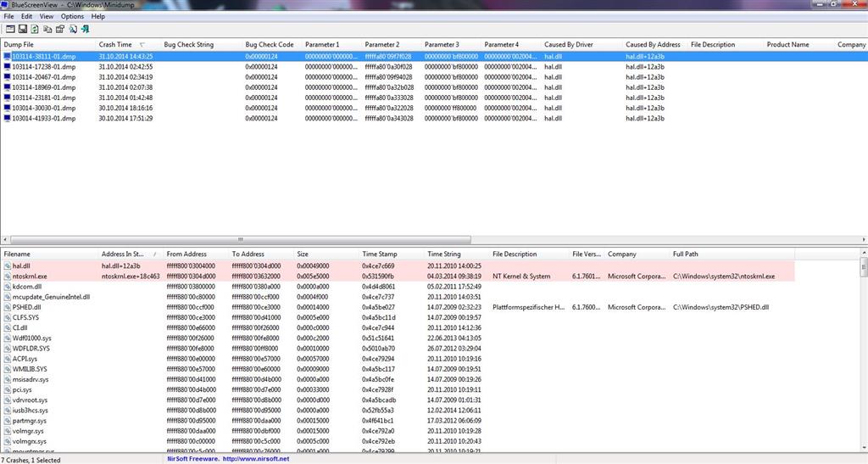The image size is (868, 464).
Task: Click the Exit toolbar icon
Action: pyautogui.click(x=86, y=29)
